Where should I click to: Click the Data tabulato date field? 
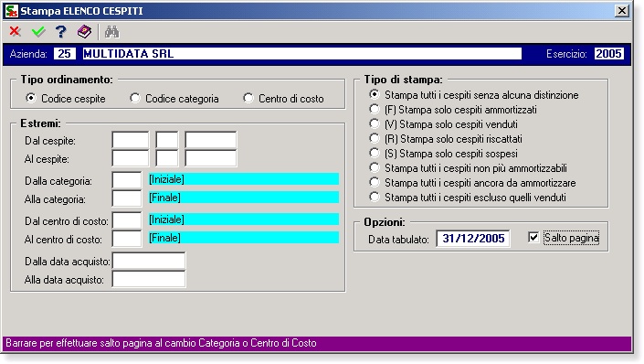[473, 239]
